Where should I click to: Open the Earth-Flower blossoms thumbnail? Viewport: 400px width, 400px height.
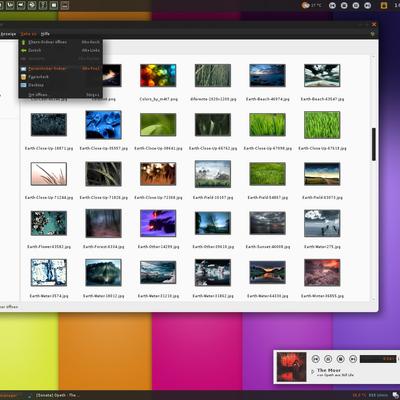click(x=49, y=223)
